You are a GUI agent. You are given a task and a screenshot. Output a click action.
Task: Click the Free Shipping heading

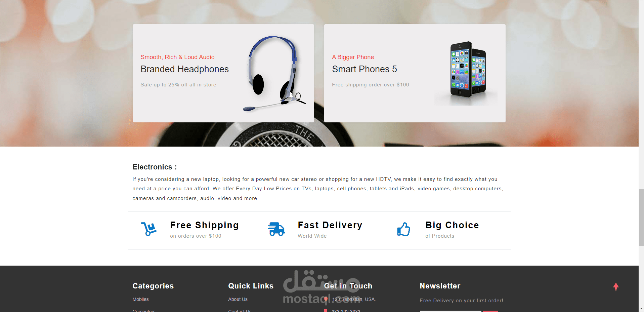pos(204,225)
